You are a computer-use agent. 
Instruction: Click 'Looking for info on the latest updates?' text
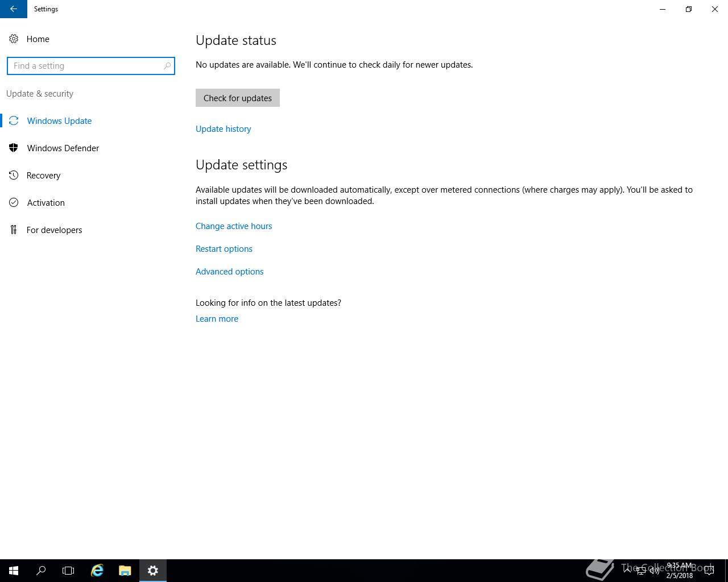tap(268, 303)
